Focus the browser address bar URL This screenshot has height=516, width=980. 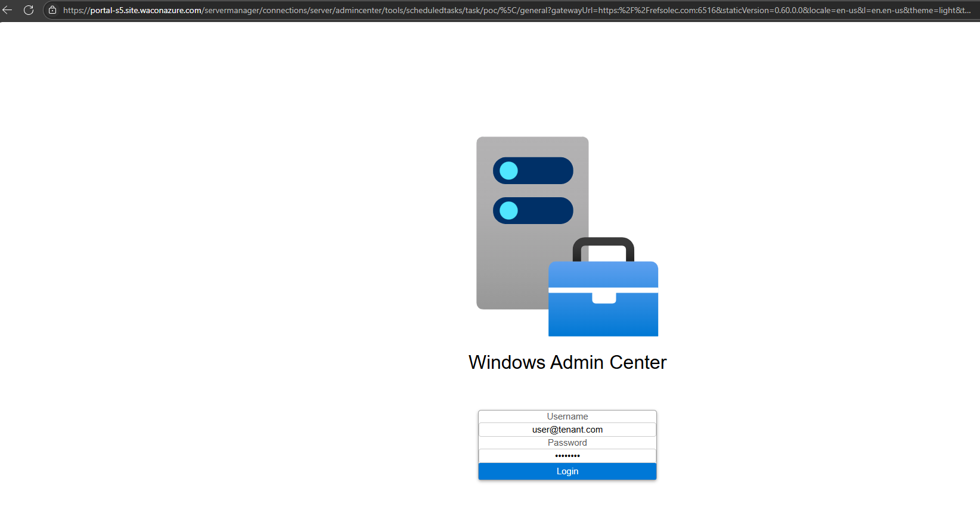536,10
